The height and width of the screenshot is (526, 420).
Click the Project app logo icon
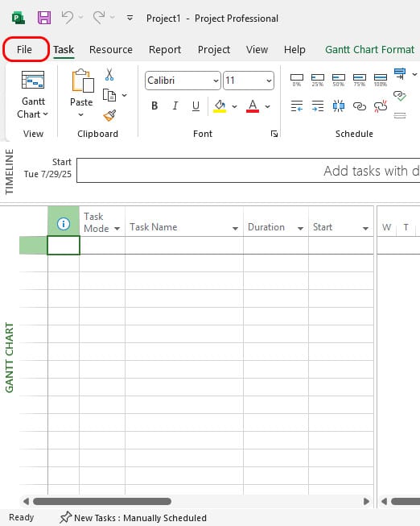coord(19,18)
